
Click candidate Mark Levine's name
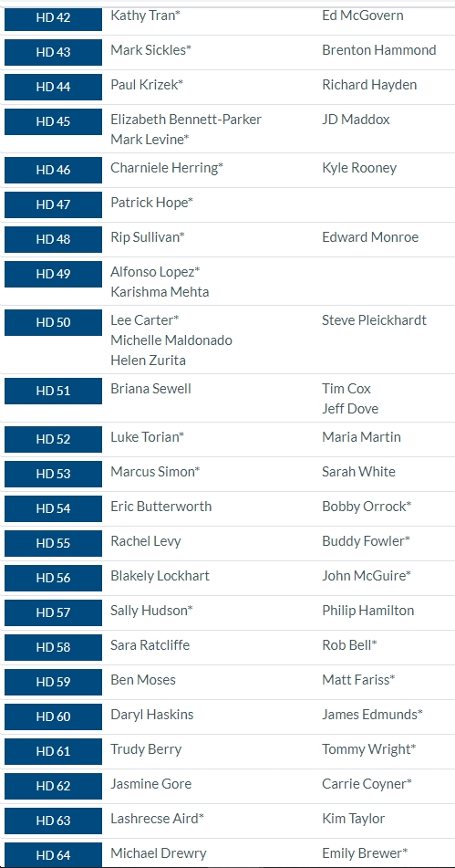point(150,140)
